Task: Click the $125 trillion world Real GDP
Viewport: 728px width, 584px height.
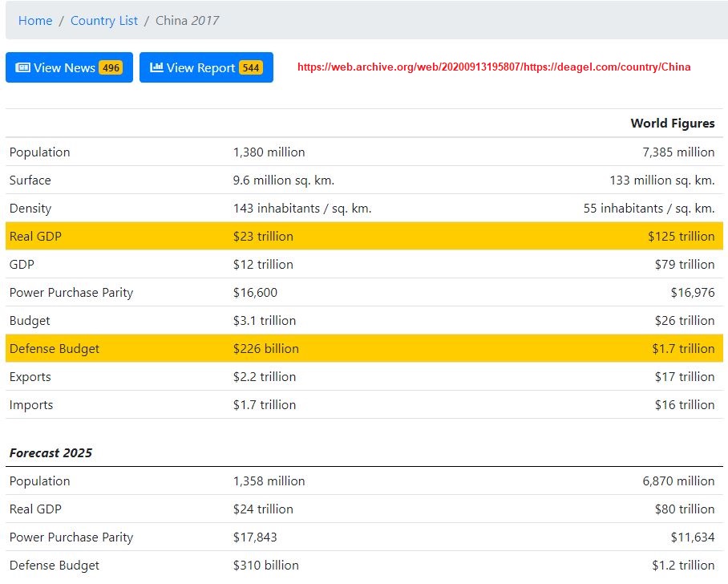Action: click(681, 237)
